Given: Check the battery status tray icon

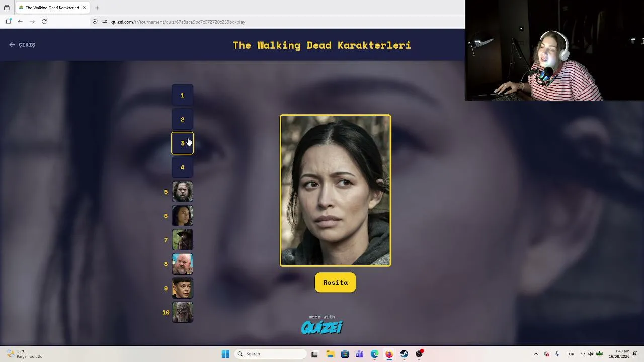Looking at the screenshot, I should coord(600,354).
